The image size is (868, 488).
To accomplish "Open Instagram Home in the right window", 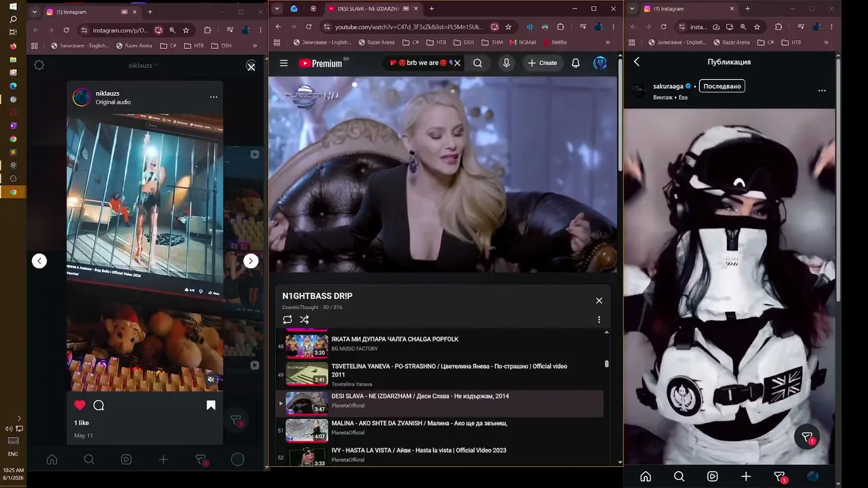I will pyautogui.click(x=646, y=476).
